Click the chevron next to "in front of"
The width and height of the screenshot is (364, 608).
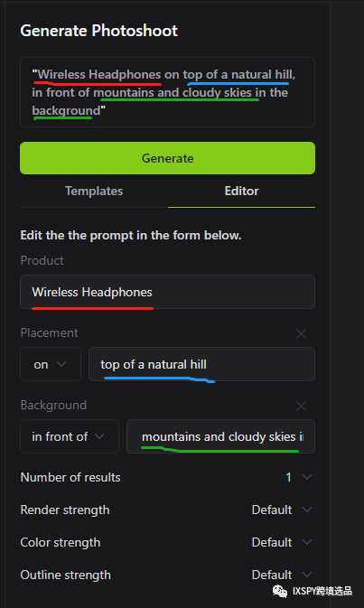coord(99,436)
